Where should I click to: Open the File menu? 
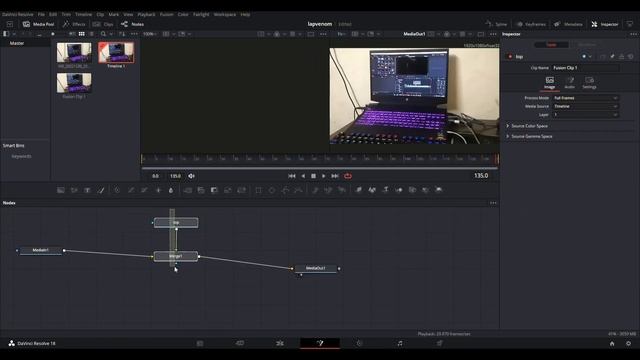(41, 14)
